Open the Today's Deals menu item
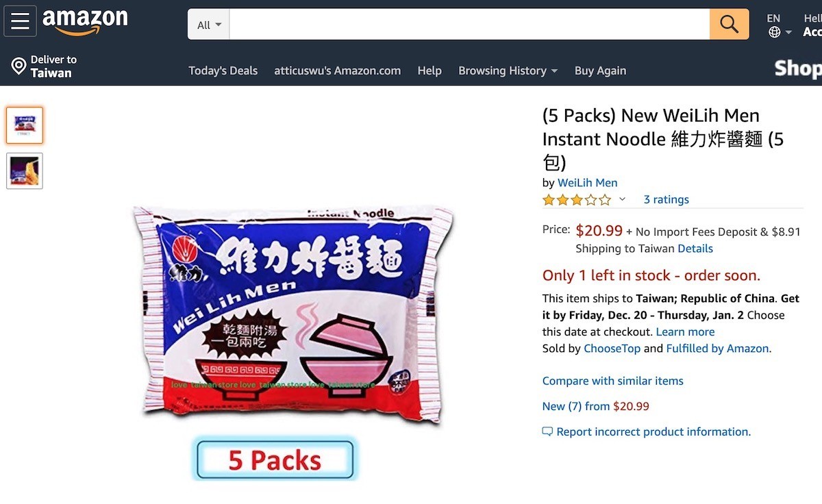 tap(223, 71)
